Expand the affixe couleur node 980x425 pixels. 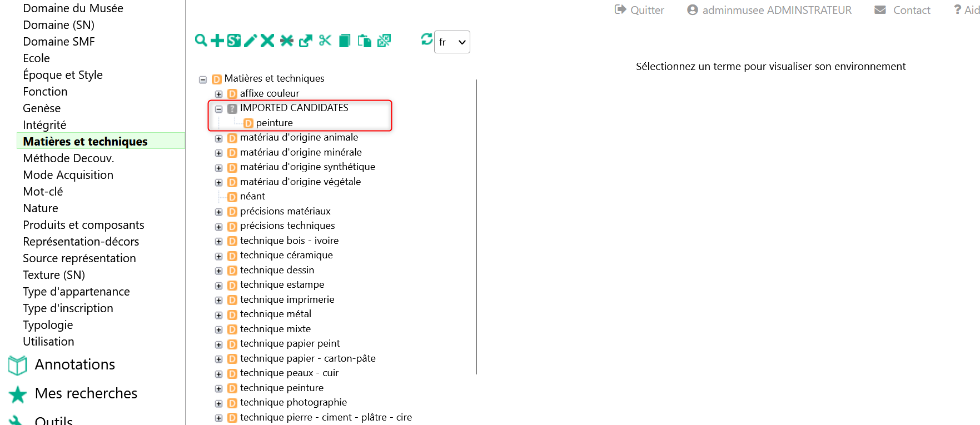click(218, 94)
